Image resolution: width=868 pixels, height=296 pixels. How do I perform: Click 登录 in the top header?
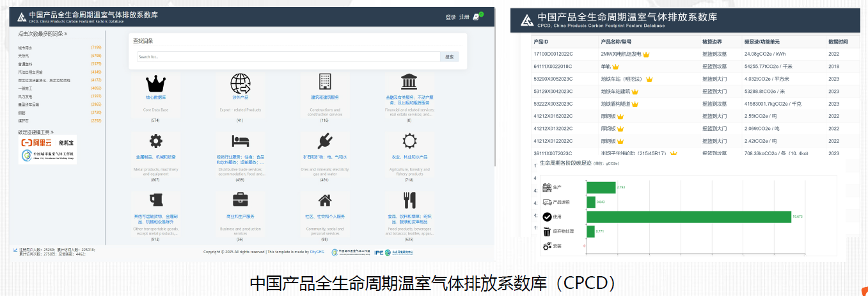coord(450,17)
